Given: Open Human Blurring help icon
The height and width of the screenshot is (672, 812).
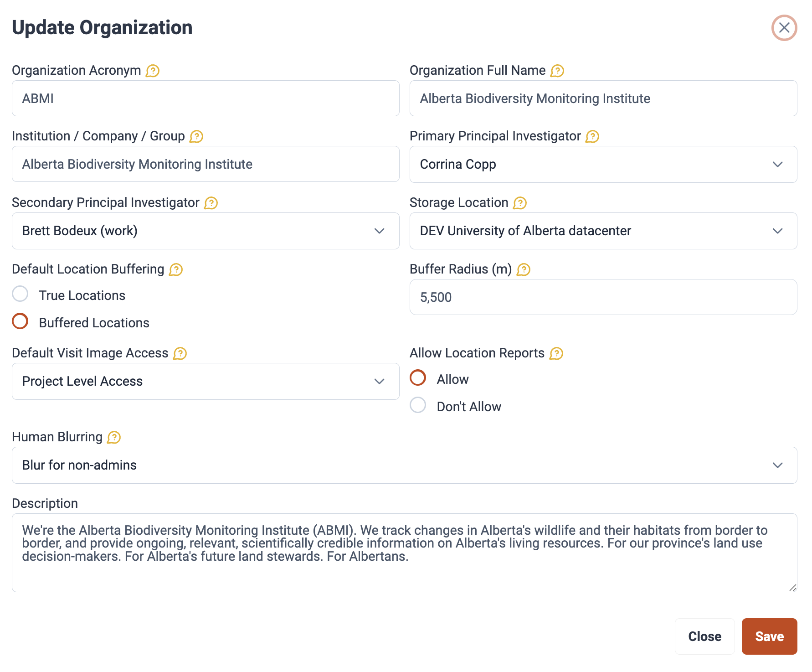Looking at the screenshot, I should (x=113, y=438).
